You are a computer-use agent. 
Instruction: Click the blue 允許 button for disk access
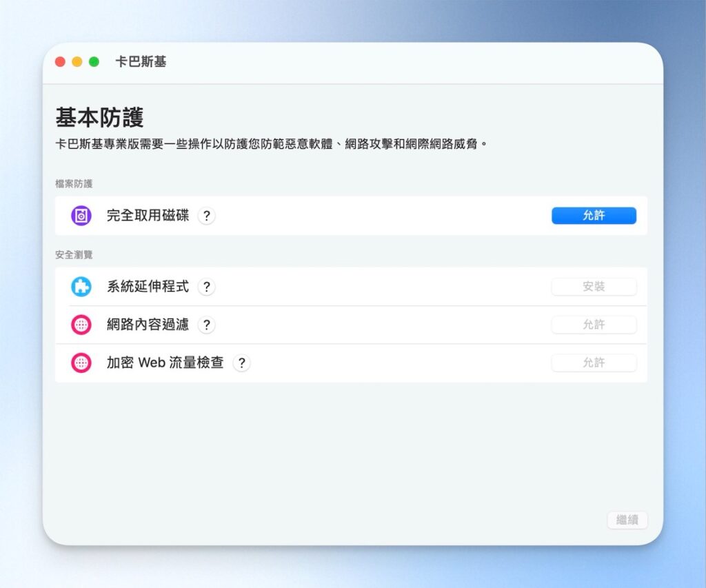tap(594, 216)
